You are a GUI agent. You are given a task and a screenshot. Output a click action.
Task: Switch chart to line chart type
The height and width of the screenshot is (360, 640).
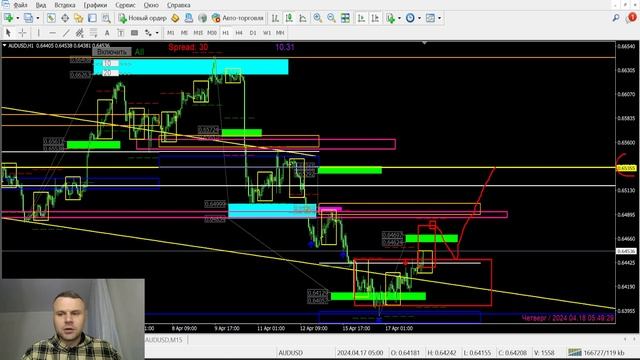[x=303, y=18]
